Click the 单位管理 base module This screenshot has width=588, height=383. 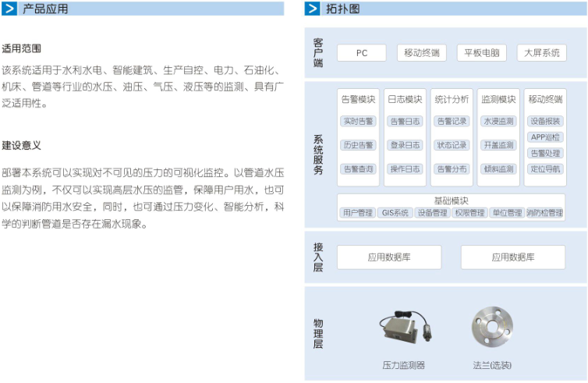coord(507,213)
